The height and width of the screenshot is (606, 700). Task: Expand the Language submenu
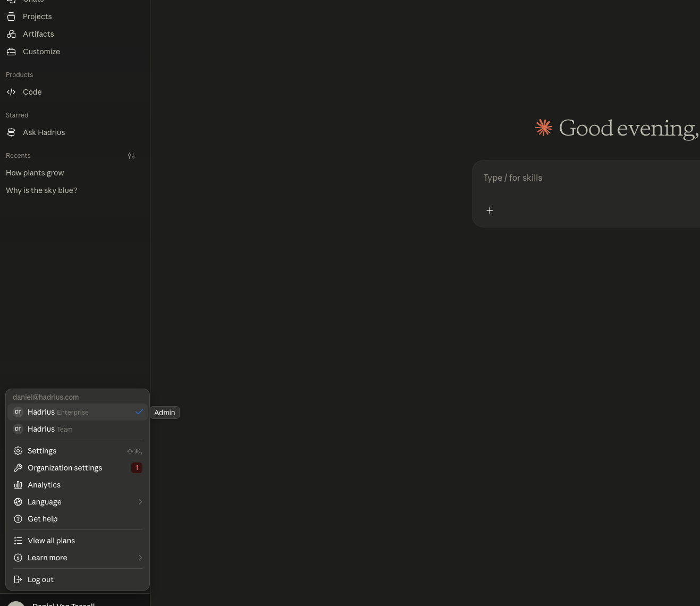[x=78, y=502]
